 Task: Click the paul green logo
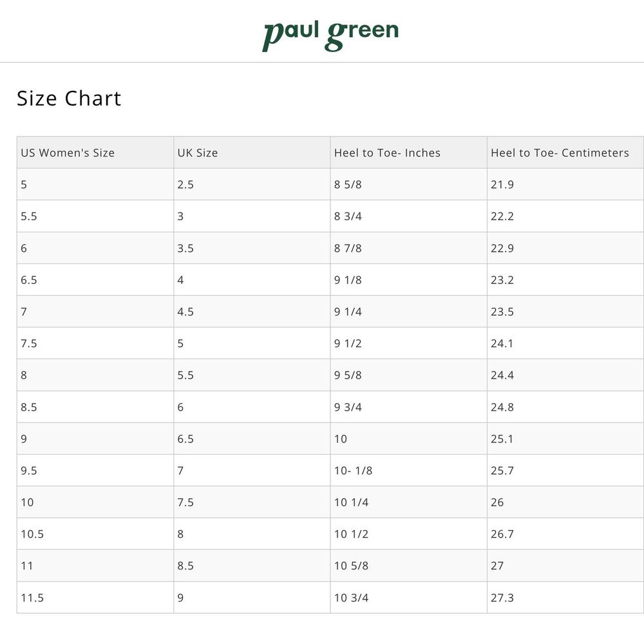tap(330, 36)
